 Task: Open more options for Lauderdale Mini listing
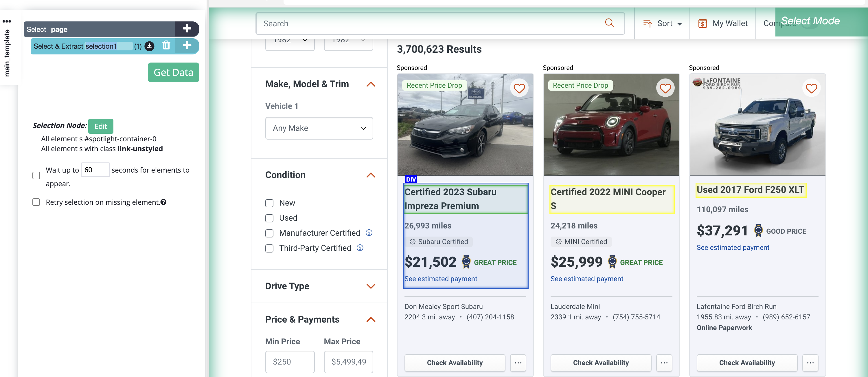pos(664,363)
